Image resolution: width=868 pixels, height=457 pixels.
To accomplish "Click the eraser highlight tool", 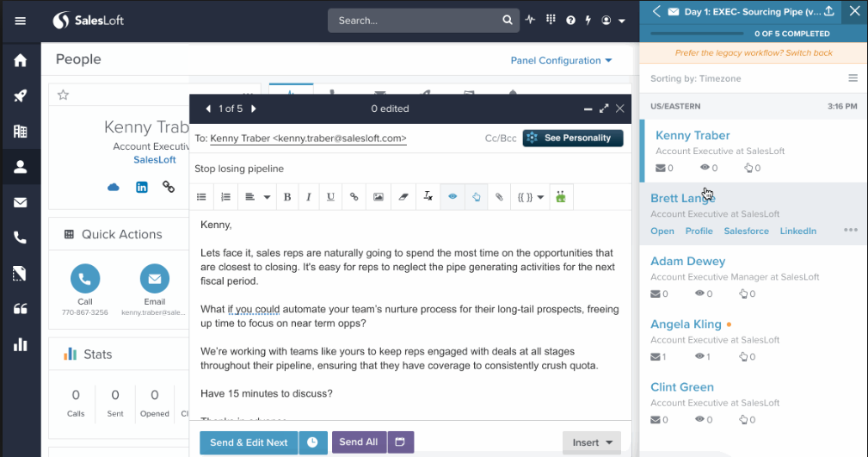I will [x=403, y=196].
